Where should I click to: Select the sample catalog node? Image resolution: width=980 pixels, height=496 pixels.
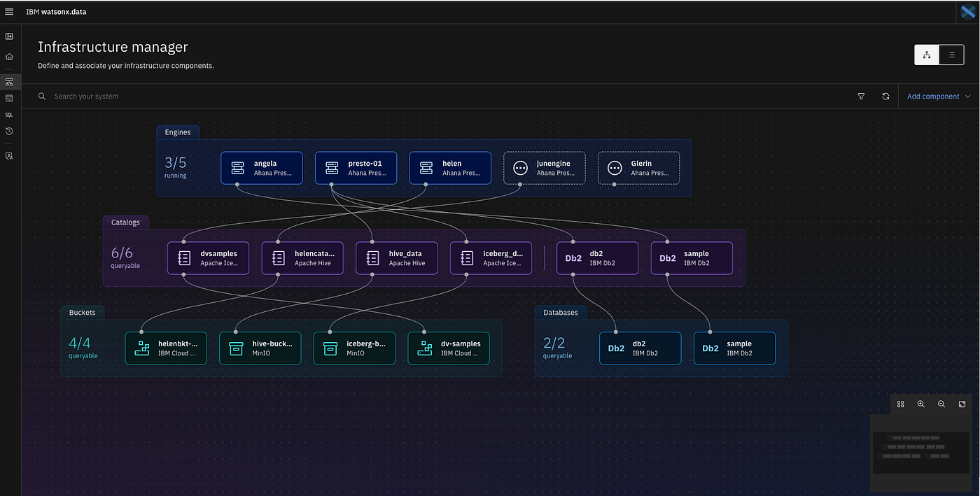pyautogui.click(x=692, y=258)
